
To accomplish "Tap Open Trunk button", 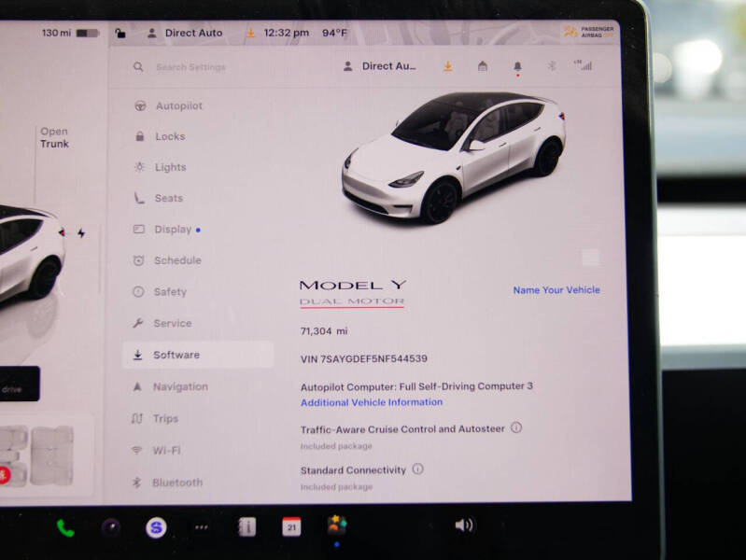I will 54,137.
